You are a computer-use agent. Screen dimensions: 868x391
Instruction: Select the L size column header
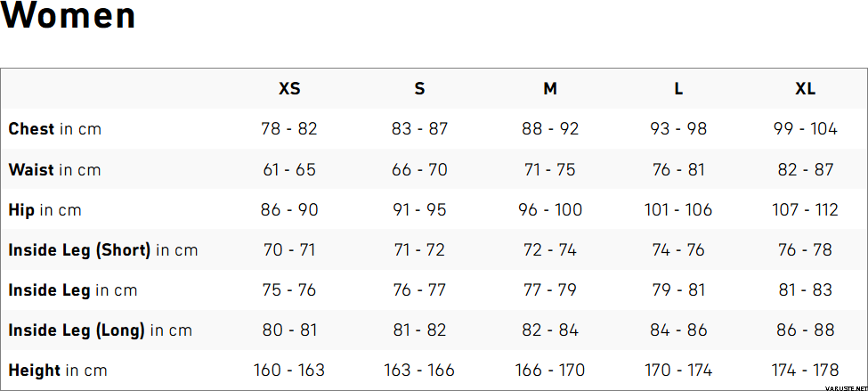coord(678,89)
